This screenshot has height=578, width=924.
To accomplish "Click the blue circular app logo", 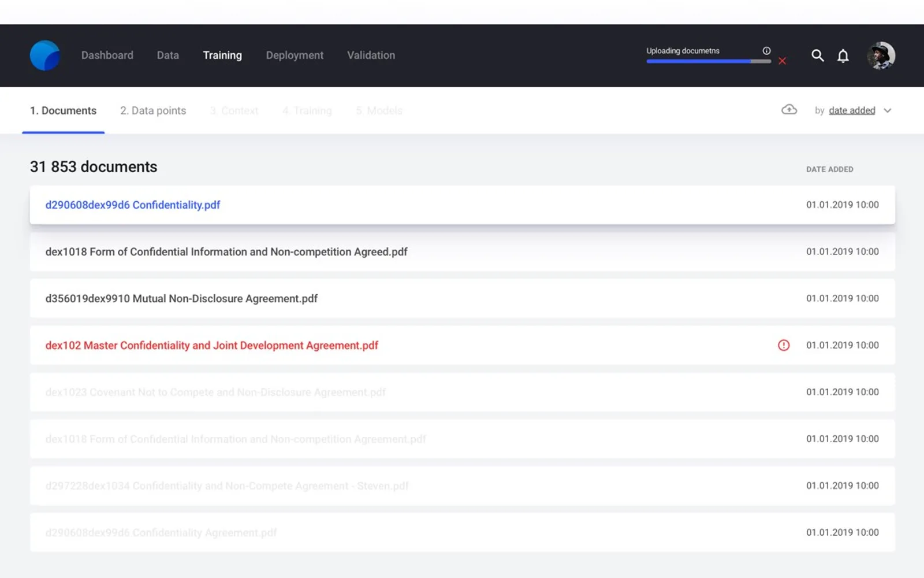I will 45,55.
